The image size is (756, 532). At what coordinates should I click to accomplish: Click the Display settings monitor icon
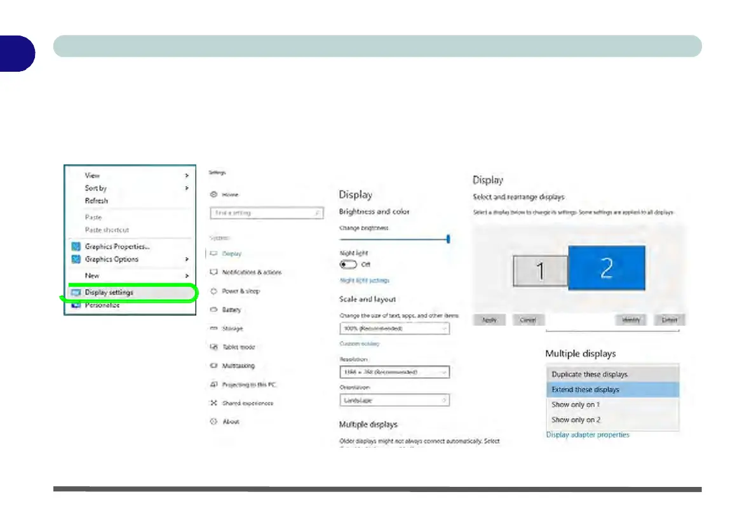pyautogui.click(x=76, y=292)
